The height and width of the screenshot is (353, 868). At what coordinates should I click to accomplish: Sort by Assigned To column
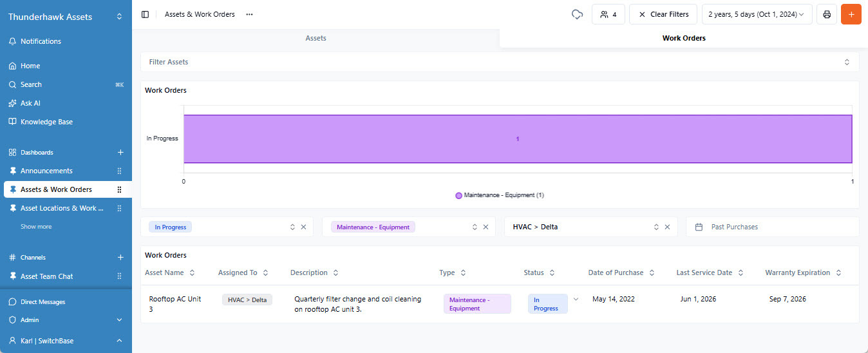(x=243, y=272)
